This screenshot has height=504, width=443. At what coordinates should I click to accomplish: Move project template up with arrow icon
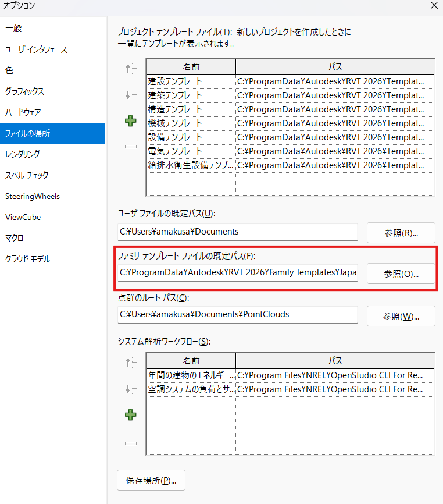131,69
